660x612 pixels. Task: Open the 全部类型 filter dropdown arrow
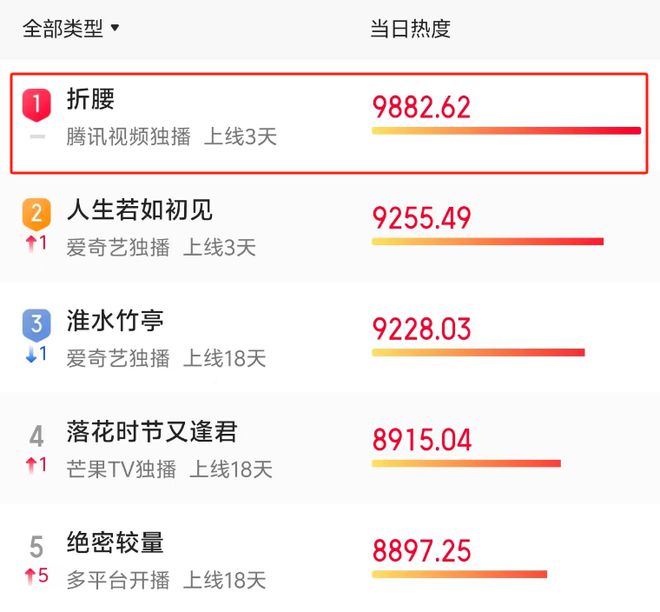[114, 28]
